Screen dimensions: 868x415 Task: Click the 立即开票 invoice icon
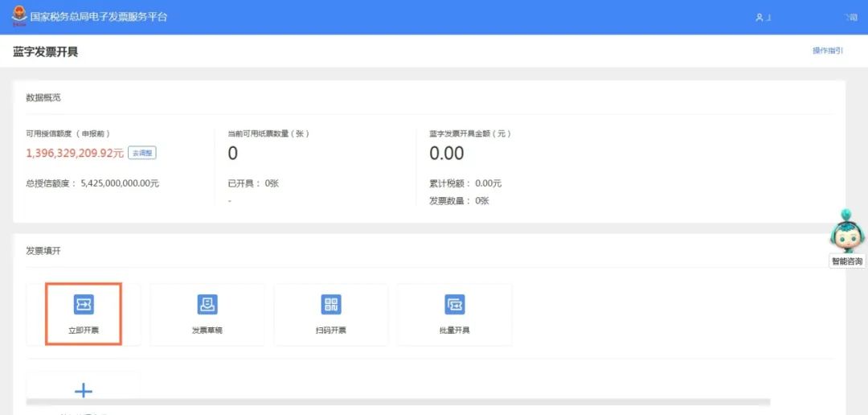(84, 304)
